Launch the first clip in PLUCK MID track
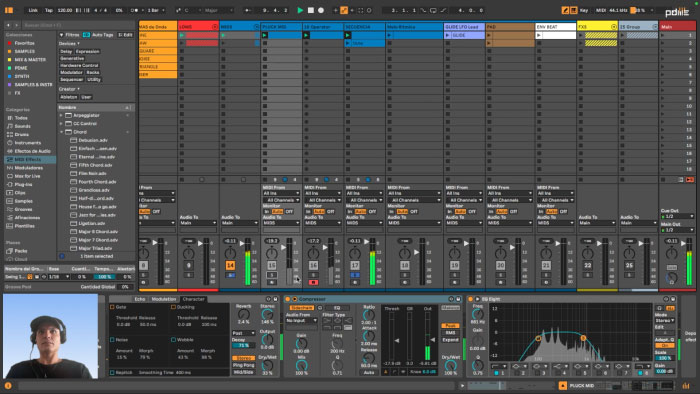 point(265,35)
